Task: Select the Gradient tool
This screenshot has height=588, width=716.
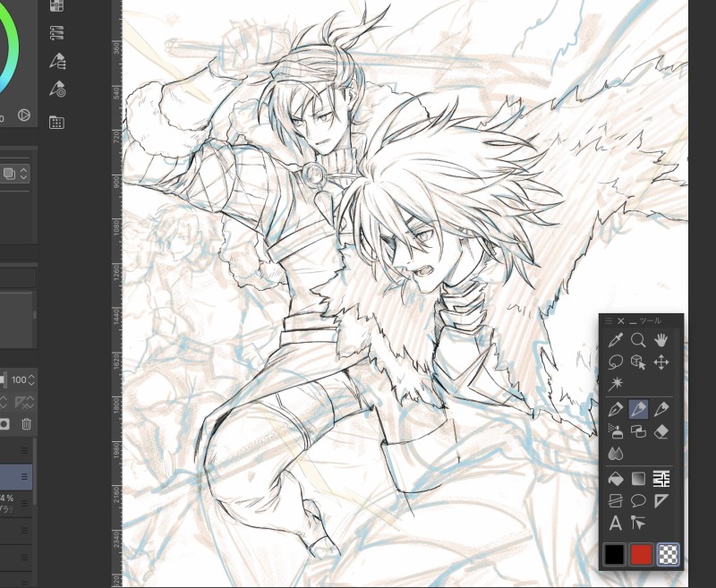Action: pyautogui.click(x=638, y=479)
